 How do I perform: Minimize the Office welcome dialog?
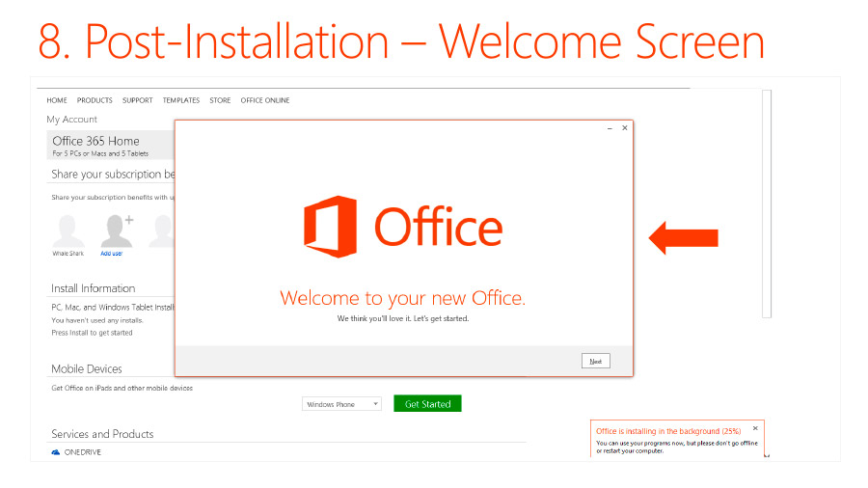click(610, 128)
